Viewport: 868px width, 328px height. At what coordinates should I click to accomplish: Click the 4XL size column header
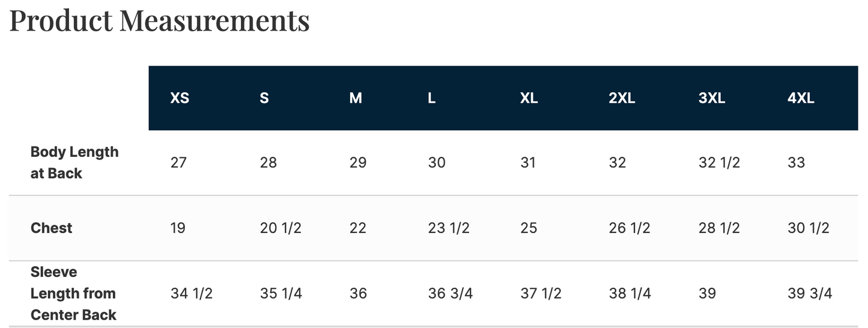tap(801, 99)
